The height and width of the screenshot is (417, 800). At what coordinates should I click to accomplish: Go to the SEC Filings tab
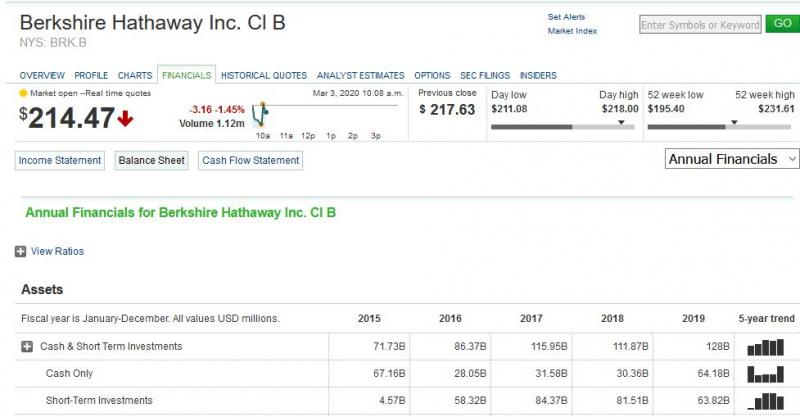tap(485, 76)
